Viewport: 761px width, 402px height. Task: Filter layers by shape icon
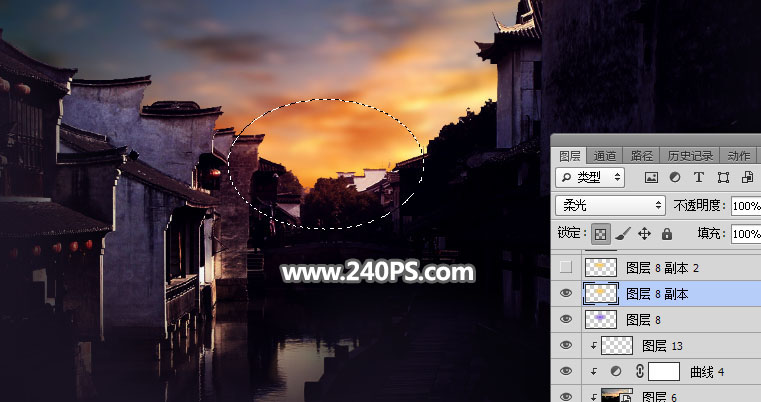click(x=723, y=178)
